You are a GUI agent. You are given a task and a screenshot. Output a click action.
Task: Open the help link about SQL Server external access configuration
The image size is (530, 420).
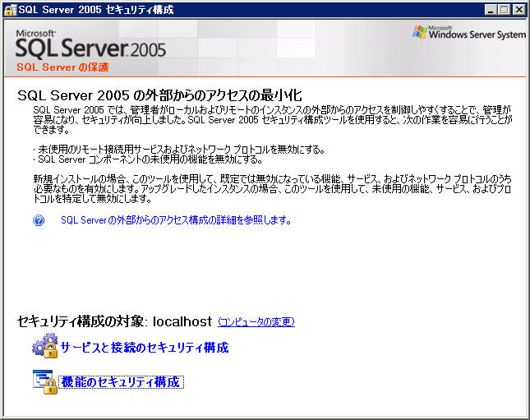[176, 220]
